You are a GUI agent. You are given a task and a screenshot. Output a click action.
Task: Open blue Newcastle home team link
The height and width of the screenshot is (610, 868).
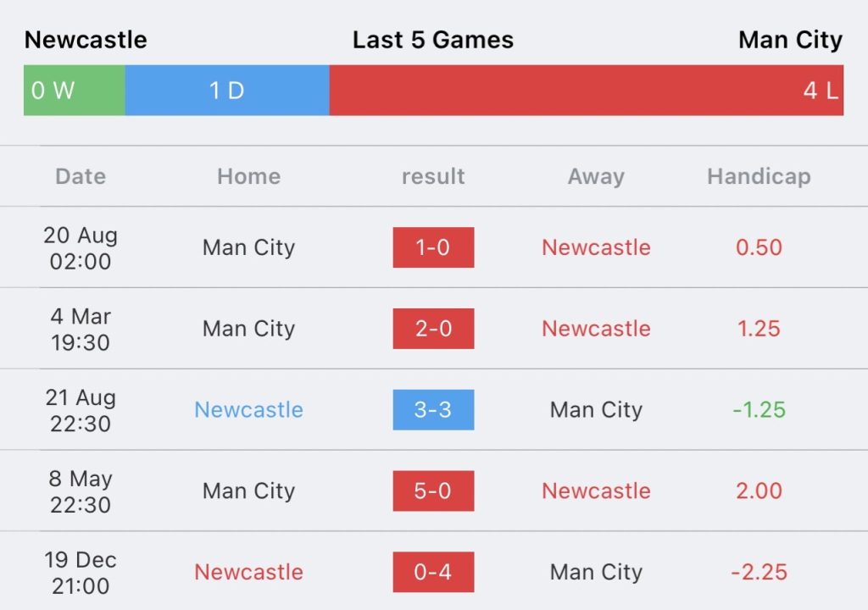coord(248,409)
